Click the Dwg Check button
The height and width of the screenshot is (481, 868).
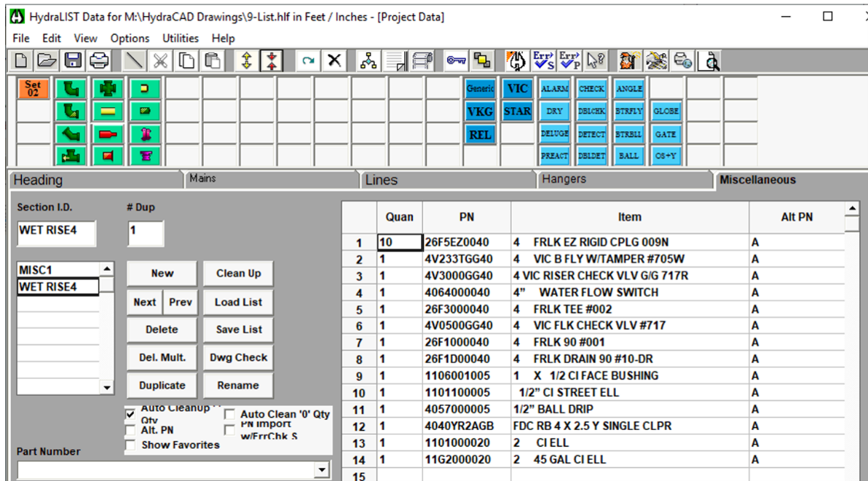pyautogui.click(x=239, y=357)
